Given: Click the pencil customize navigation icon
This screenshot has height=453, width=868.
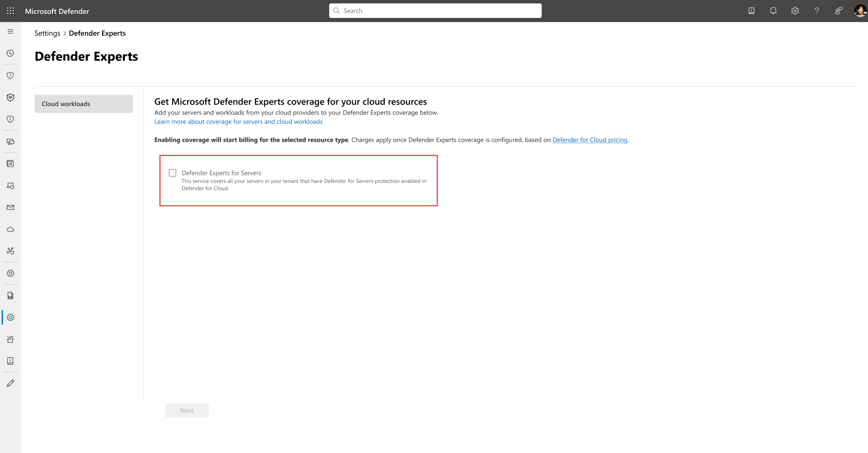Looking at the screenshot, I should pos(10,383).
